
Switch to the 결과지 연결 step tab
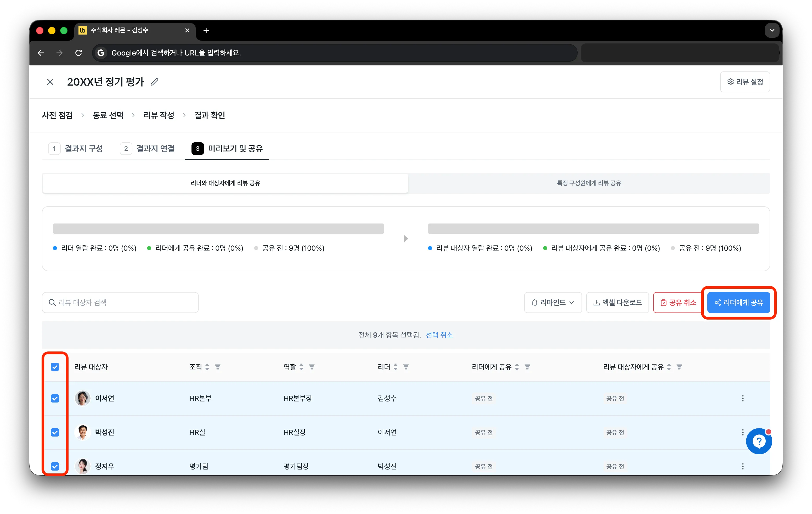click(148, 149)
